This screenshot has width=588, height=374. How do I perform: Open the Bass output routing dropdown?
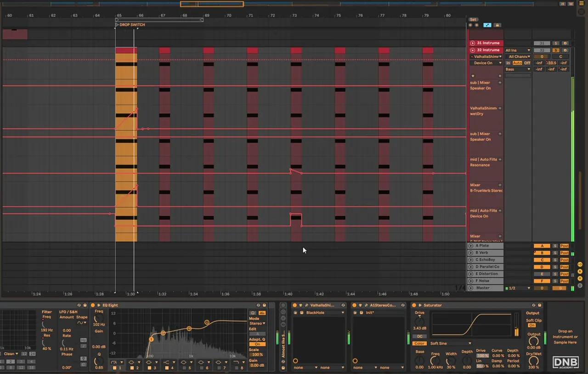518,69
